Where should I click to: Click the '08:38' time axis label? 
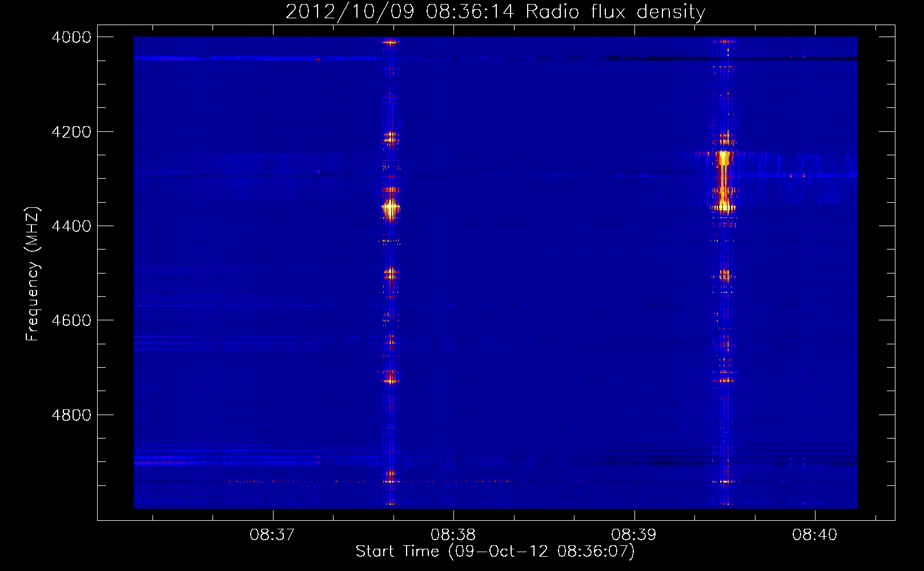(453, 535)
